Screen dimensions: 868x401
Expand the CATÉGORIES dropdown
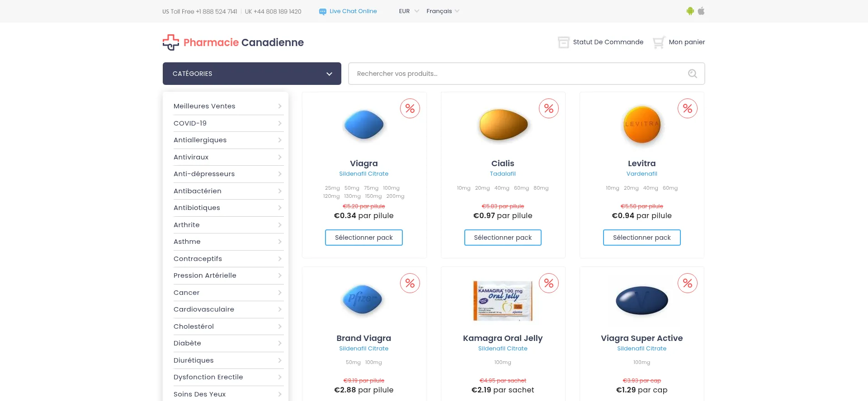point(252,74)
